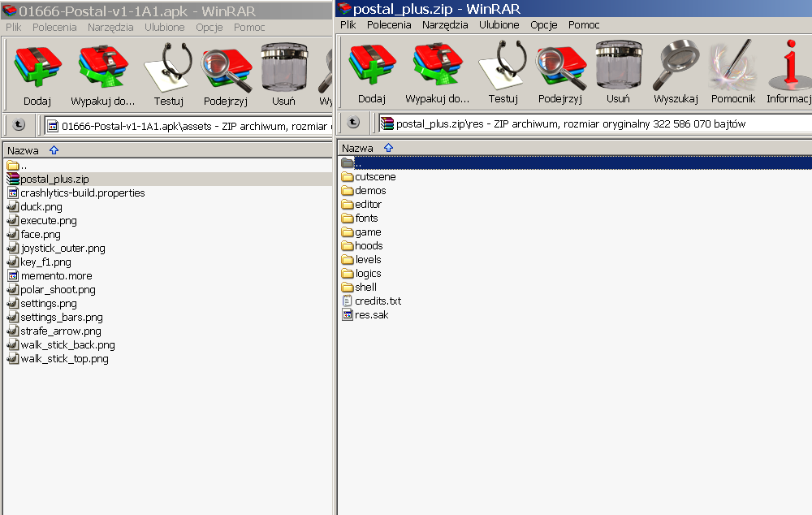Select the polar_shoot.png file
The image size is (812, 515).
pos(51,290)
